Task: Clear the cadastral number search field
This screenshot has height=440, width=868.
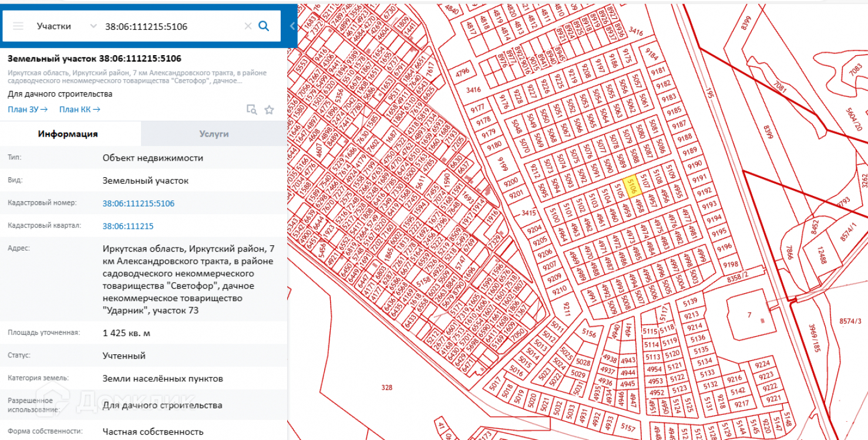Action: (248, 26)
